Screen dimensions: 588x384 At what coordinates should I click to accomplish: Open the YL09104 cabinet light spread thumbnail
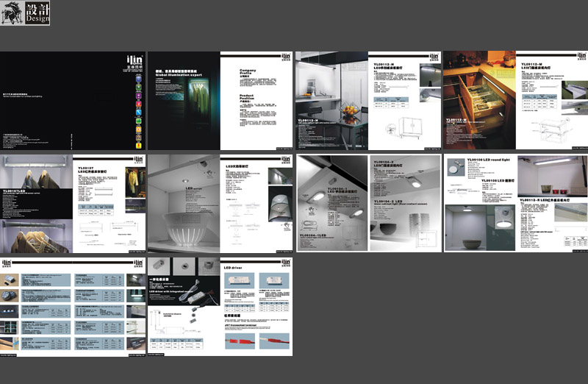[x=369, y=203]
